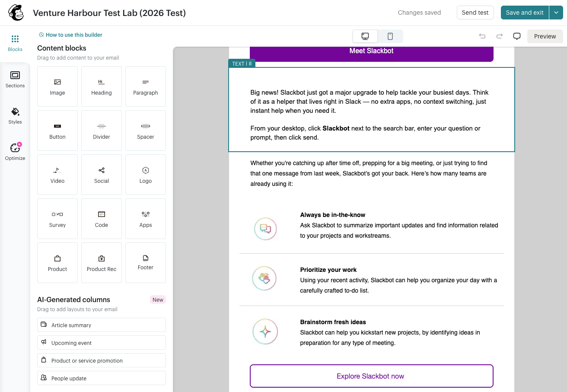Click the TEXT block drag handle tag
567x392 pixels.
(242, 64)
